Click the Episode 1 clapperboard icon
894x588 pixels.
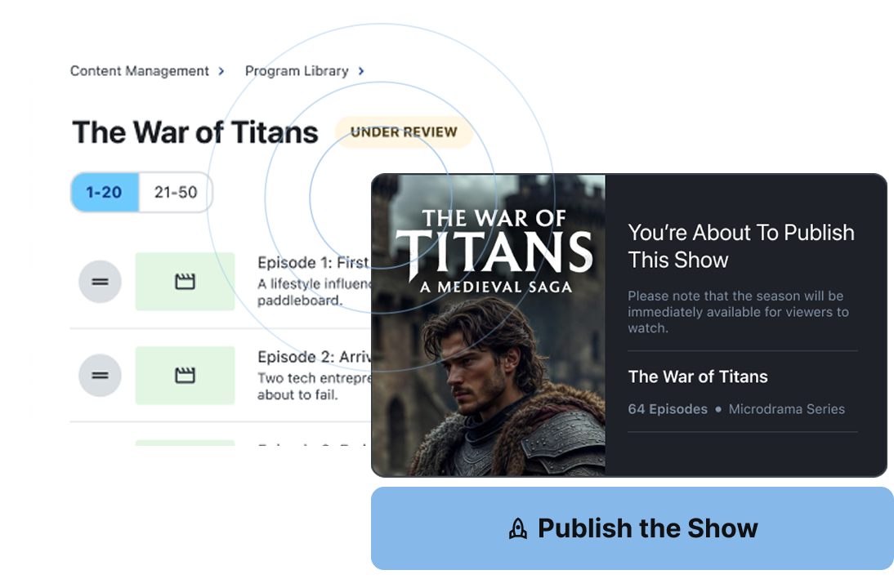(x=186, y=282)
